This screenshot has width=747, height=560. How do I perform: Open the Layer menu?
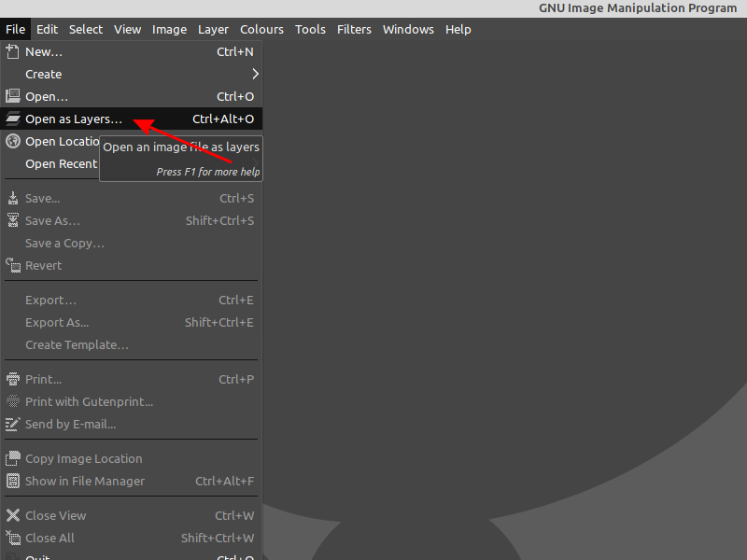point(213,29)
